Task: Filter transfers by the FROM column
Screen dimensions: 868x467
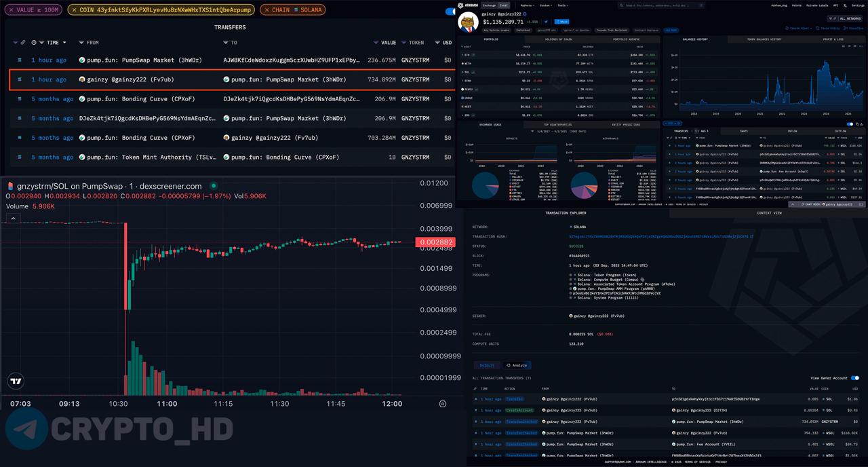Action: pyautogui.click(x=81, y=43)
